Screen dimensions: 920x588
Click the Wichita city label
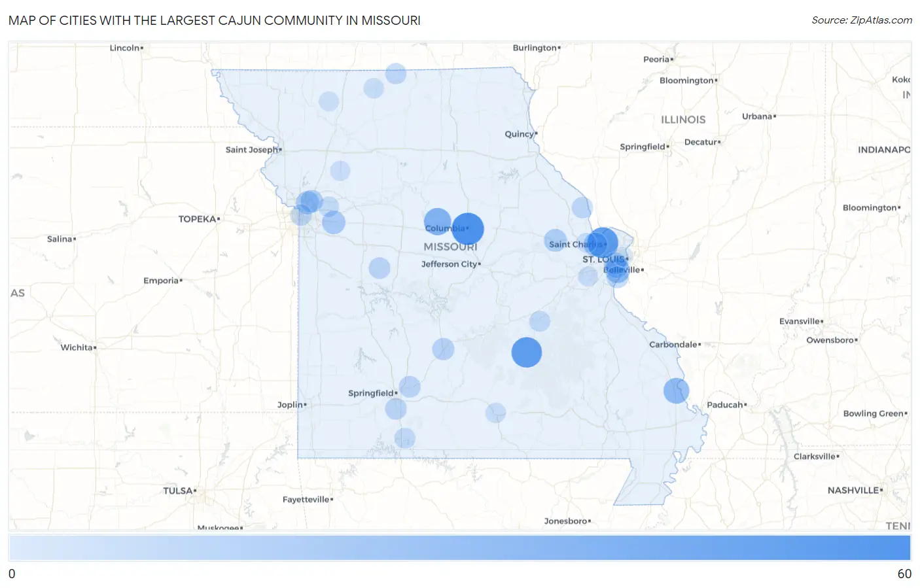pyautogui.click(x=78, y=347)
